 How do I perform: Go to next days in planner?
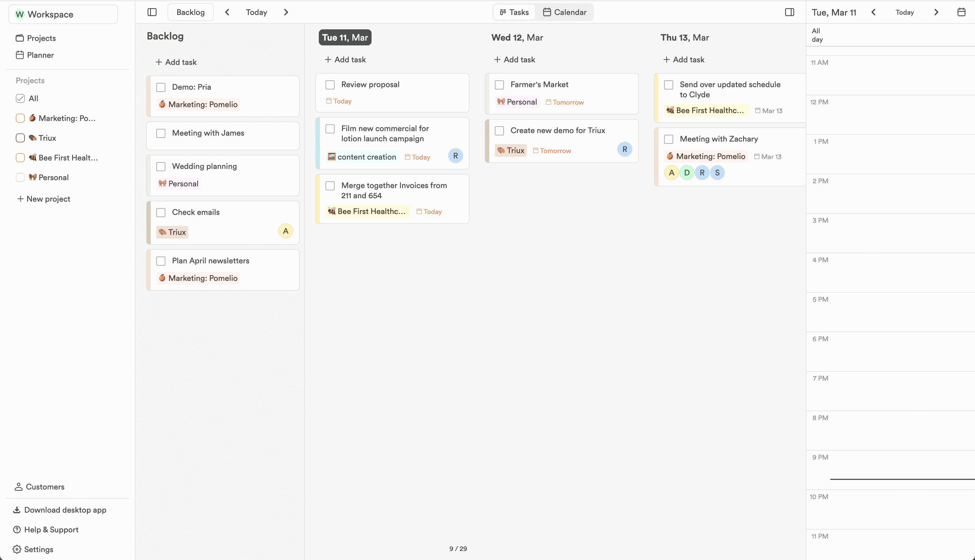286,12
